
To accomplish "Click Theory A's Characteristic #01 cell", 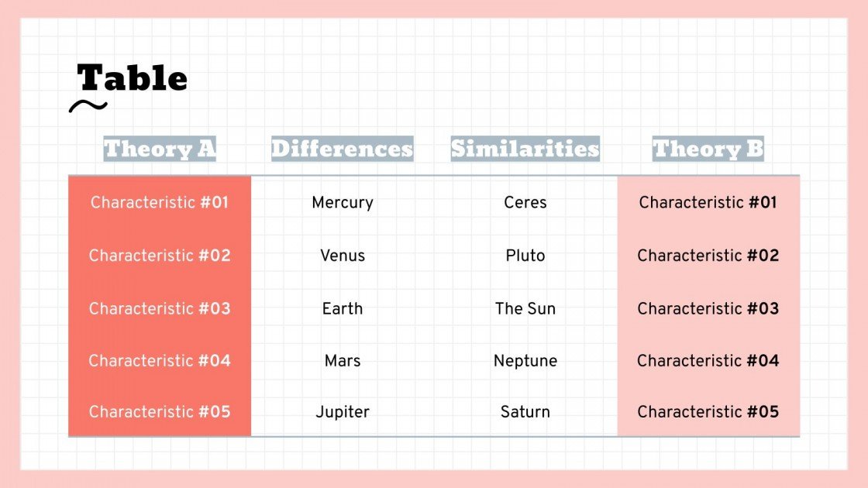I will click(160, 203).
